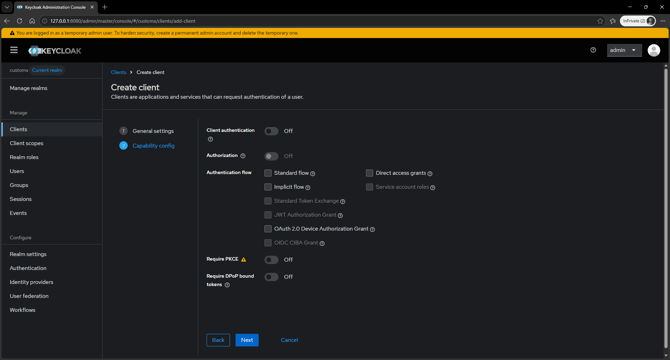Viewport: 670px width, 360px height.
Task: Show help for JWT Authorization Grant
Action: pos(340,215)
